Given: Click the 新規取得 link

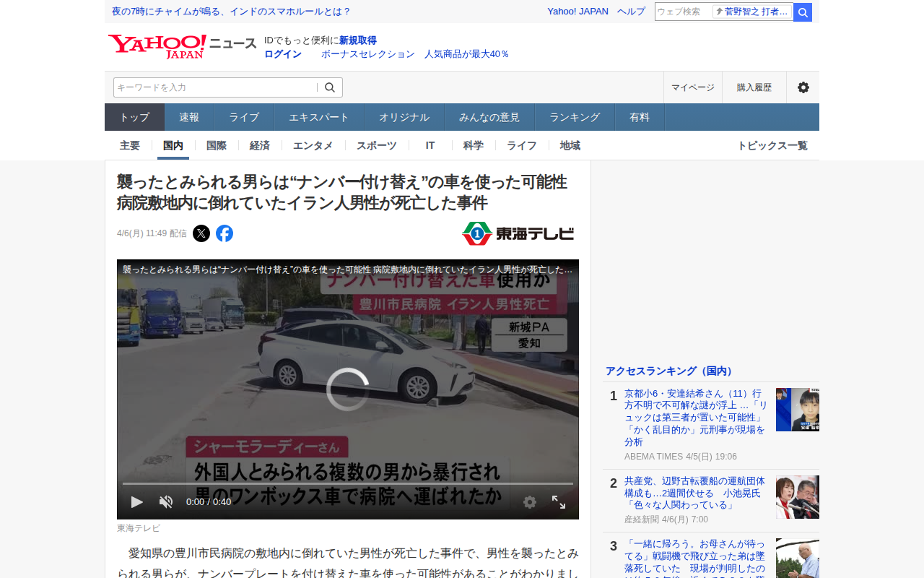Looking at the screenshot, I should (358, 40).
